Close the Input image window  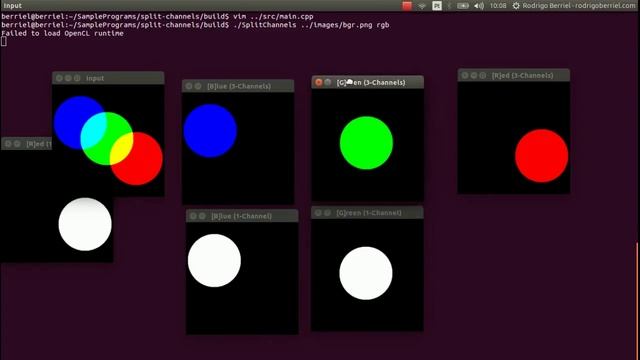[x=59, y=78]
